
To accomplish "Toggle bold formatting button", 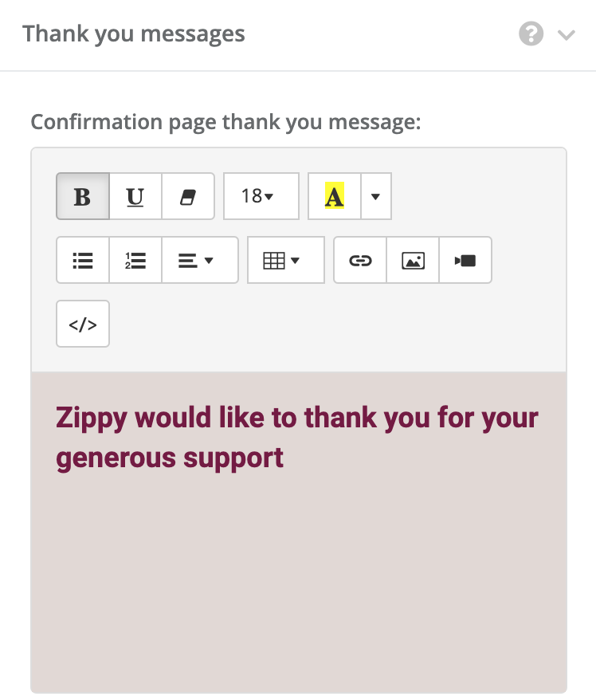I will click(83, 196).
